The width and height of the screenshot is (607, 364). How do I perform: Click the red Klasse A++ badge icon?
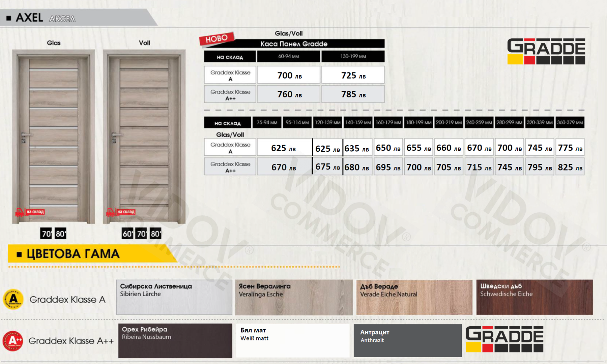tap(13, 341)
